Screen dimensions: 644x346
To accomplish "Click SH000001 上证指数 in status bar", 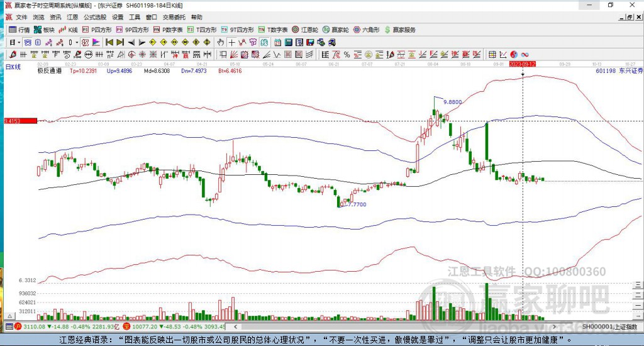I will pyautogui.click(x=609, y=326).
